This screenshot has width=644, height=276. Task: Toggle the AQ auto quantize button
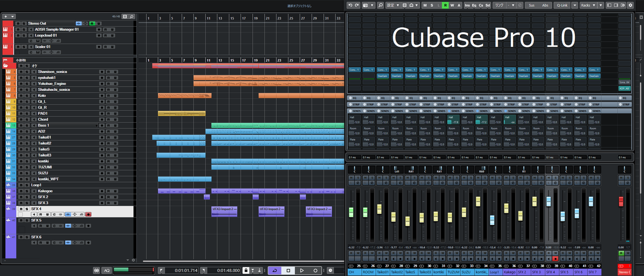tap(106, 271)
